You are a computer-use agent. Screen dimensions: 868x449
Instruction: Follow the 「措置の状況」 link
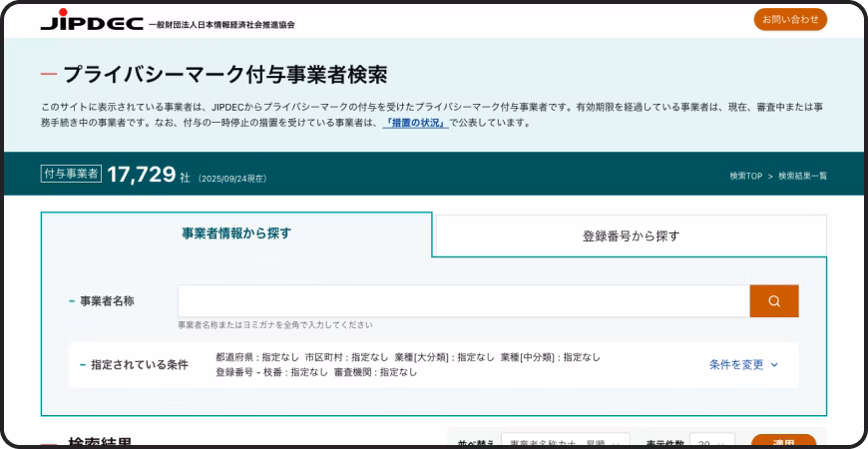point(416,123)
